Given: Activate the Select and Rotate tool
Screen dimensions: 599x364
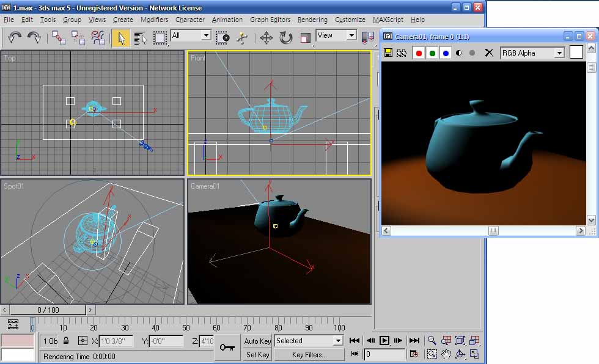Looking at the screenshot, I should point(286,38).
